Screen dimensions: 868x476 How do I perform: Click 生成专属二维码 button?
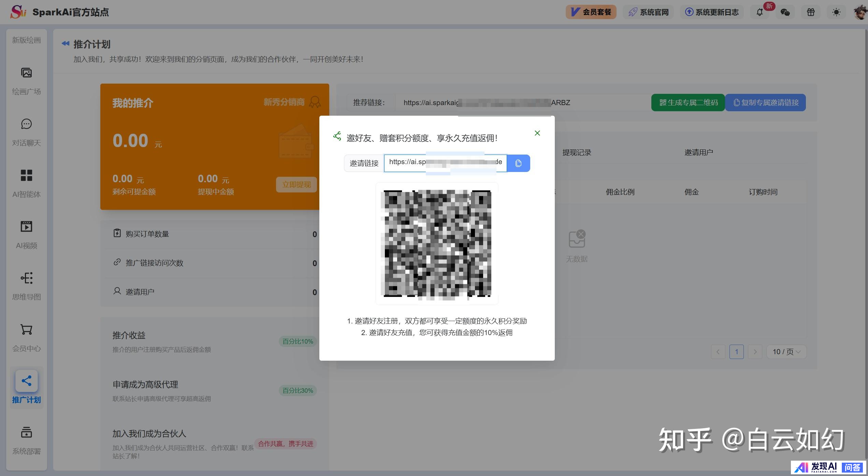click(x=688, y=102)
